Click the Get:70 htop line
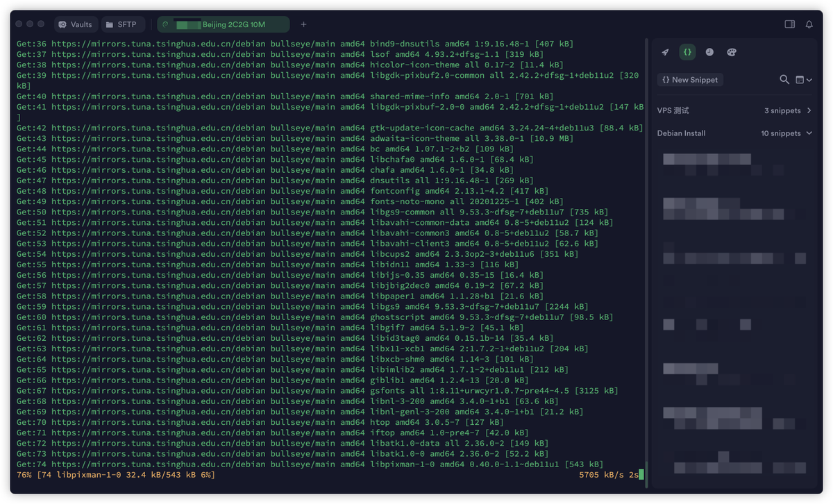This screenshot has width=833, height=504. (x=260, y=422)
